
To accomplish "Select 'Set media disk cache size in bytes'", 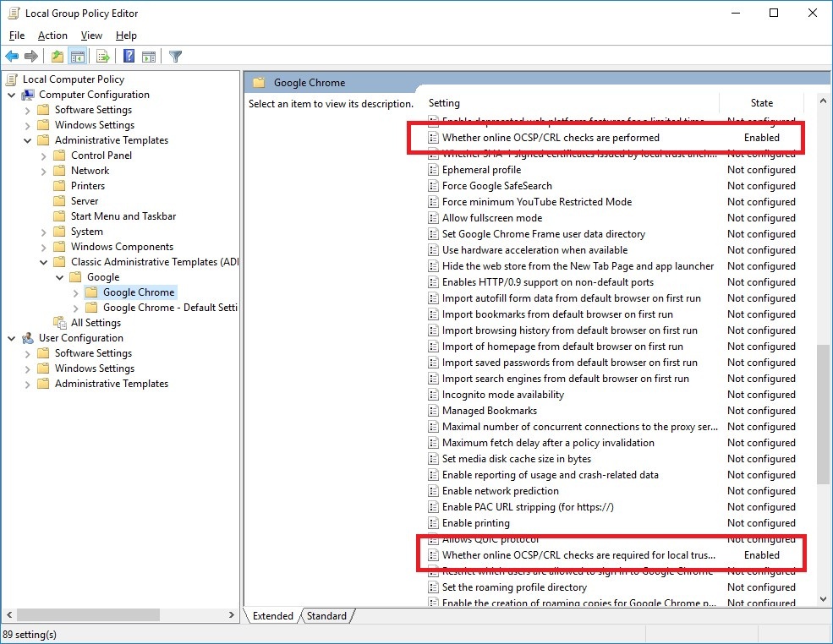I will point(615,459).
